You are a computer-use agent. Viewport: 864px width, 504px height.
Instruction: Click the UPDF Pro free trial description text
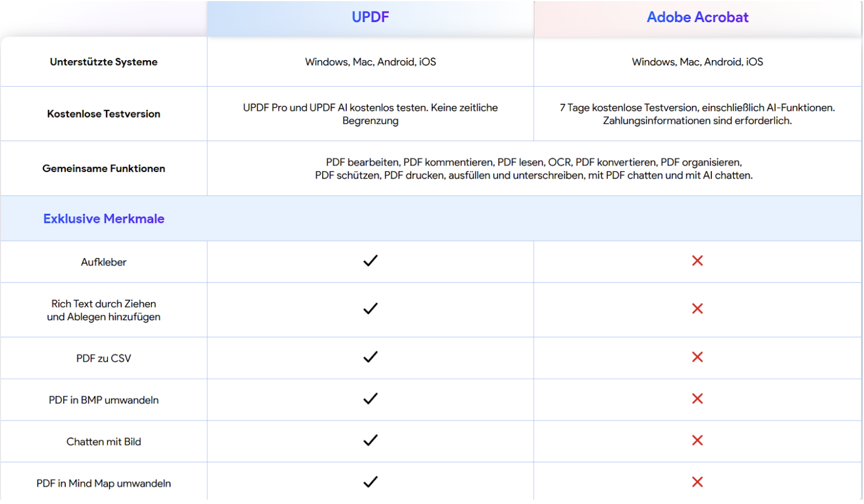[x=370, y=114]
